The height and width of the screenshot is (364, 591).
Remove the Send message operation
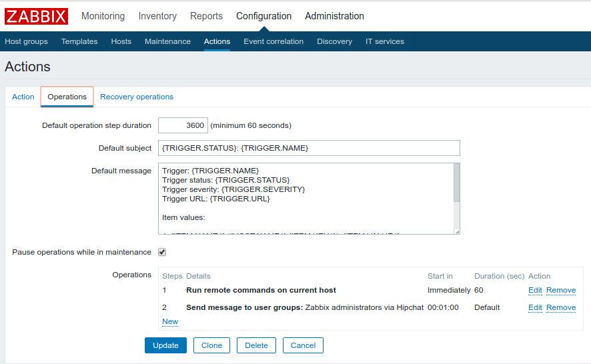pyautogui.click(x=561, y=307)
